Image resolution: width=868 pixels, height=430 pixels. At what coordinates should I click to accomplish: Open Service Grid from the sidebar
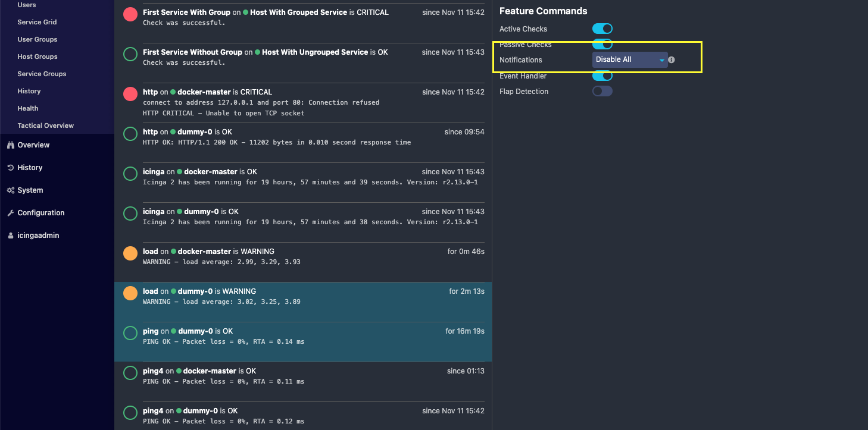[x=36, y=22]
